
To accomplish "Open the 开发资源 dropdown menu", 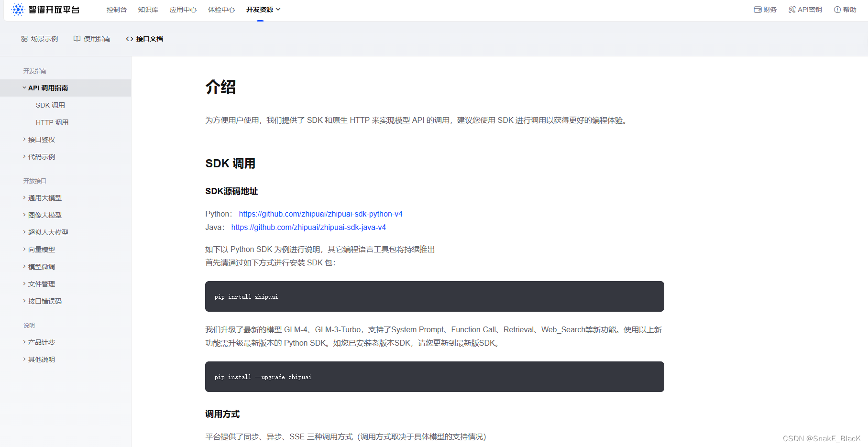I will (264, 10).
